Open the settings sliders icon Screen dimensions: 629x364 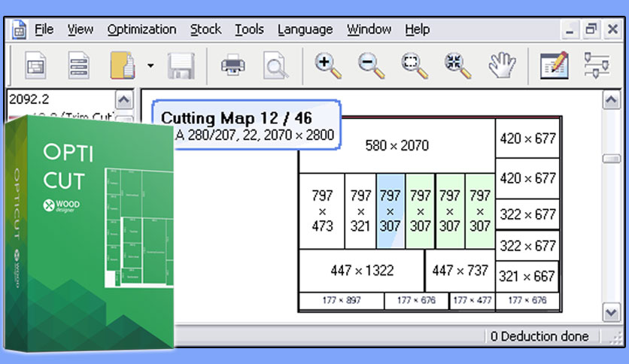coord(597,65)
